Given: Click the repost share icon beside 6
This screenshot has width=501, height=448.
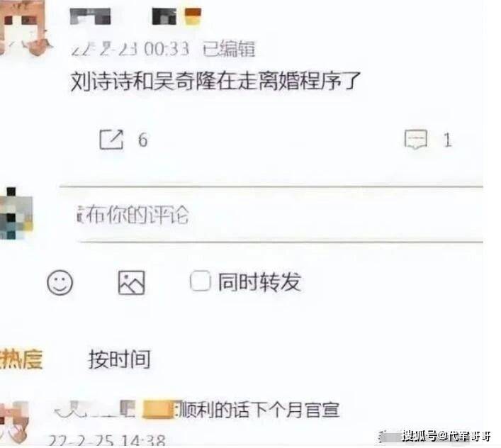Looking at the screenshot, I should 111,140.
